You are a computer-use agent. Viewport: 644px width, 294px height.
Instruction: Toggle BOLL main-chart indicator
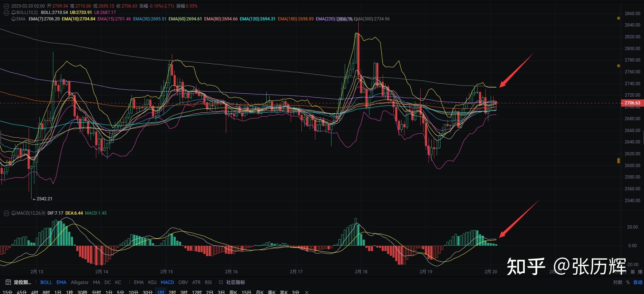46,282
